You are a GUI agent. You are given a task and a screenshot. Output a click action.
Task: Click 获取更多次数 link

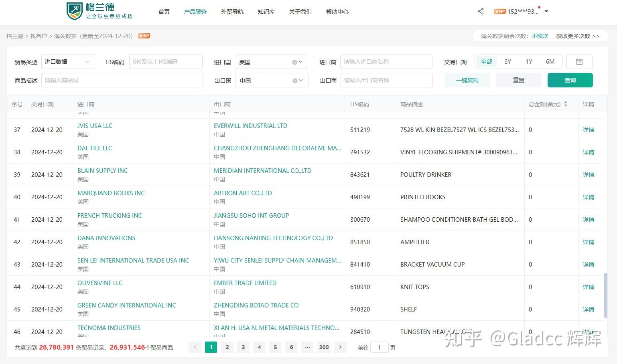tap(578, 36)
